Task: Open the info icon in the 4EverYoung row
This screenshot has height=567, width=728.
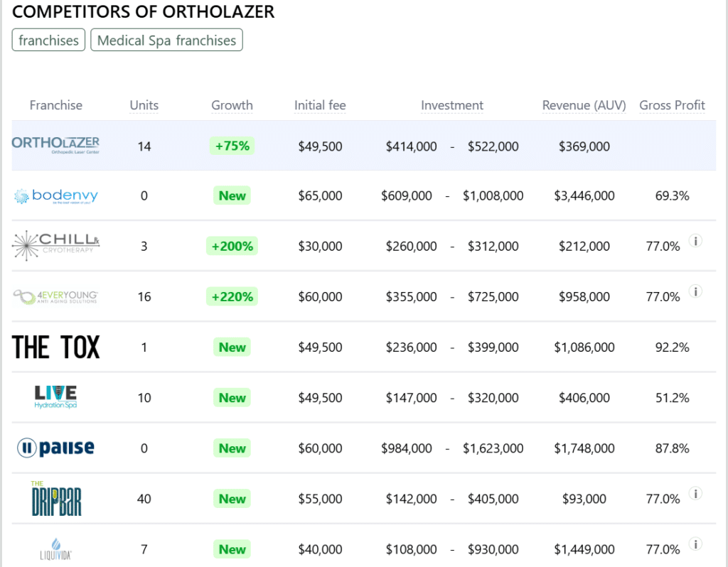Action: click(x=695, y=291)
